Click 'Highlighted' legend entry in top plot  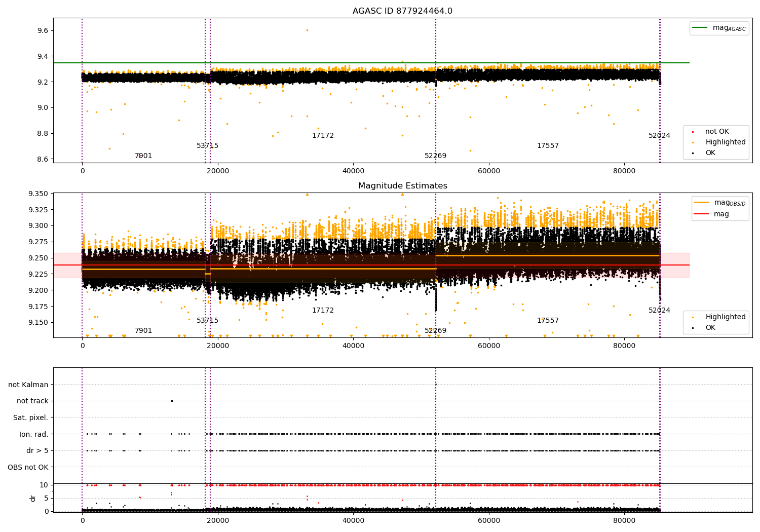pyautogui.click(x=720, y=142)
